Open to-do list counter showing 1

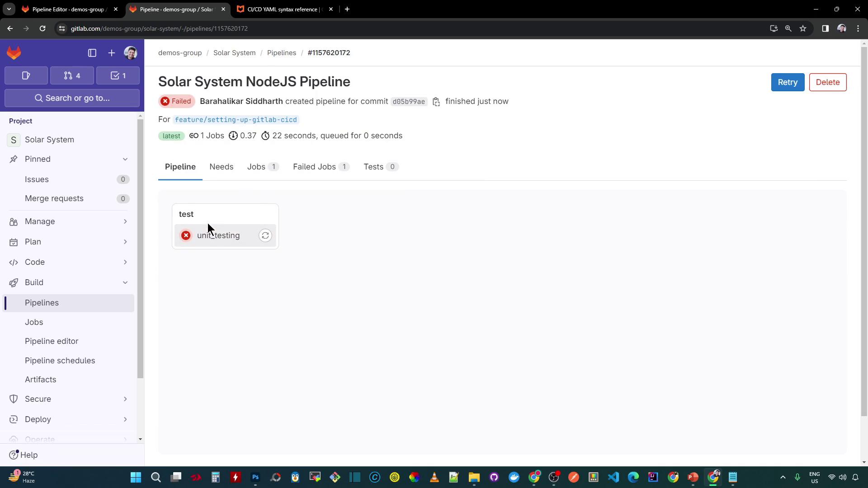pos(118,75)
